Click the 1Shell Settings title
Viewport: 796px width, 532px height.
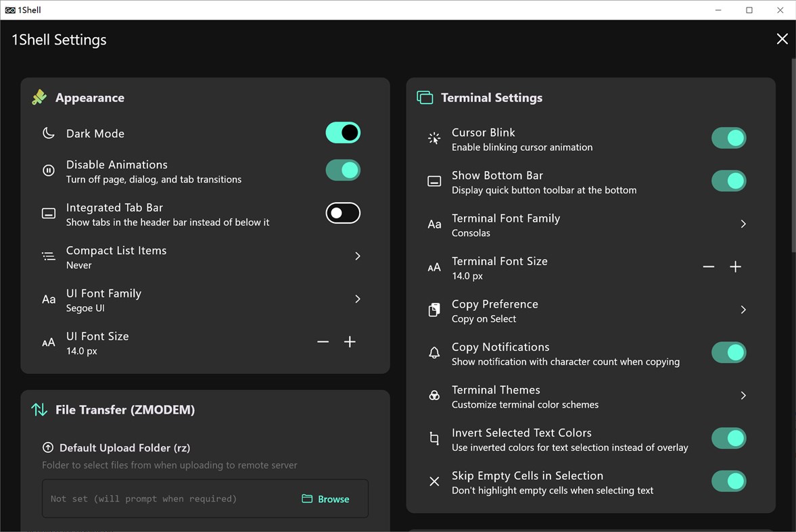click(59, 40)
